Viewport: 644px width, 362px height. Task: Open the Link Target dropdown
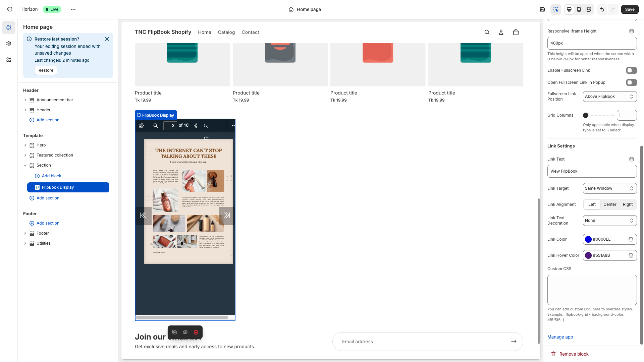pyautogui.click(x=609, y=188)
